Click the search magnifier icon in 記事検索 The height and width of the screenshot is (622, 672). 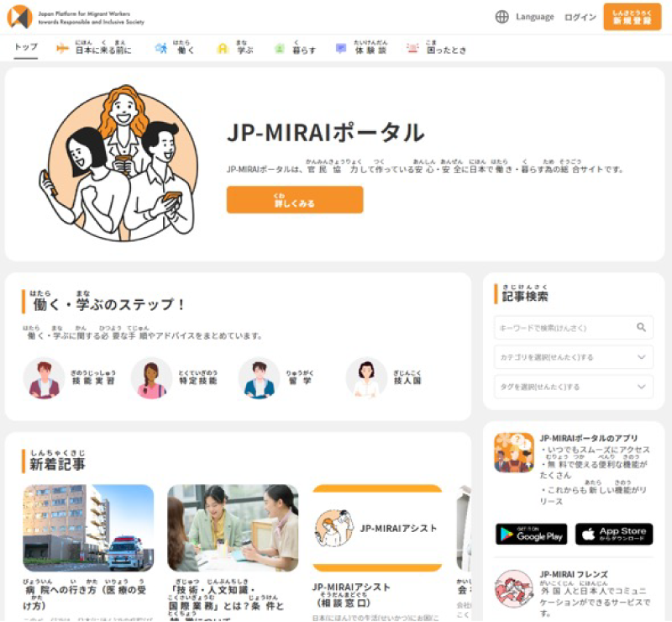click(x=641, y=327)
